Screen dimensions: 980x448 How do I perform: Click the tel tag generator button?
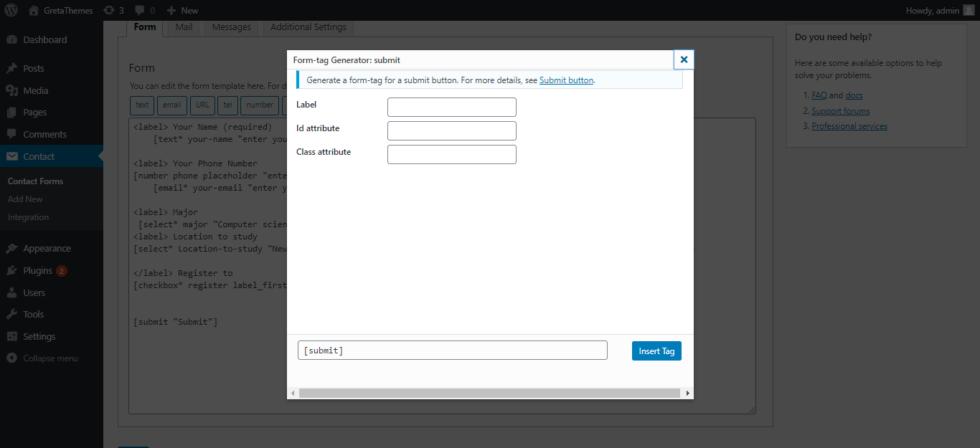[x=227, y=105]
